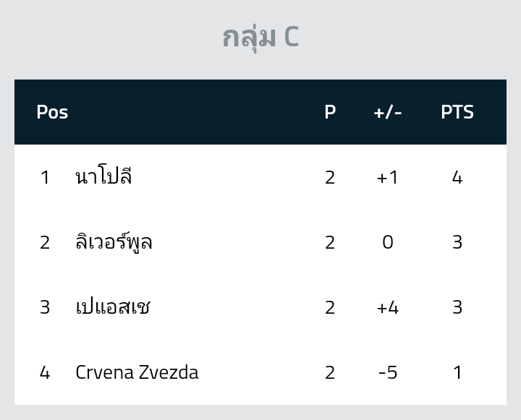Screen dimensions: 521x420
Task: Click Crvena Zvezda's -5 goal difference
Action: [x=388, y=372]
